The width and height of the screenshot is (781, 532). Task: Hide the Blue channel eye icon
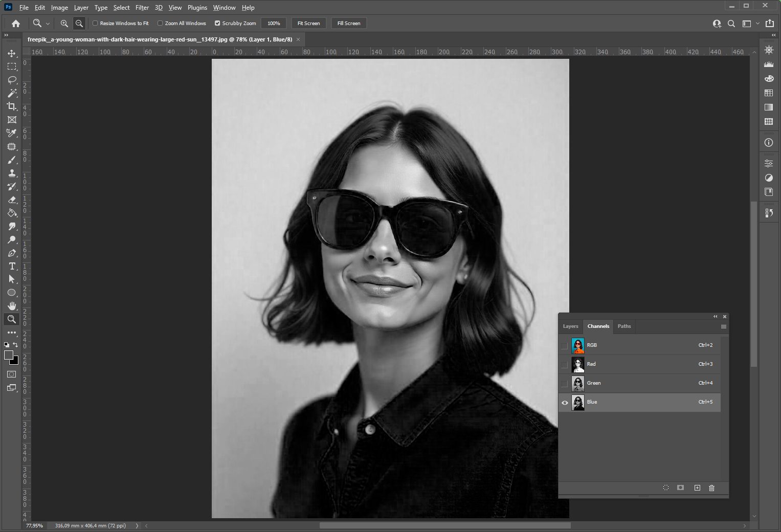pyautogui.click(x=565, y=403)
